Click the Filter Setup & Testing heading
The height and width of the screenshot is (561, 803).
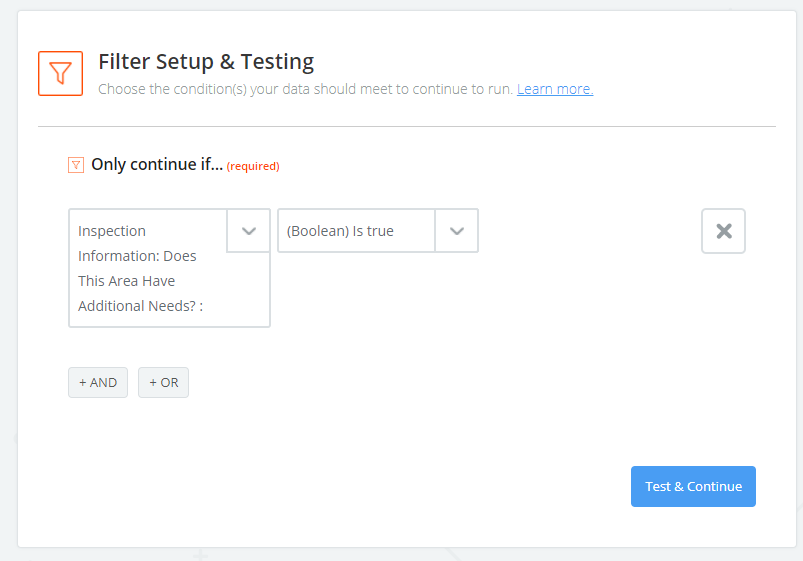[206, 62]
